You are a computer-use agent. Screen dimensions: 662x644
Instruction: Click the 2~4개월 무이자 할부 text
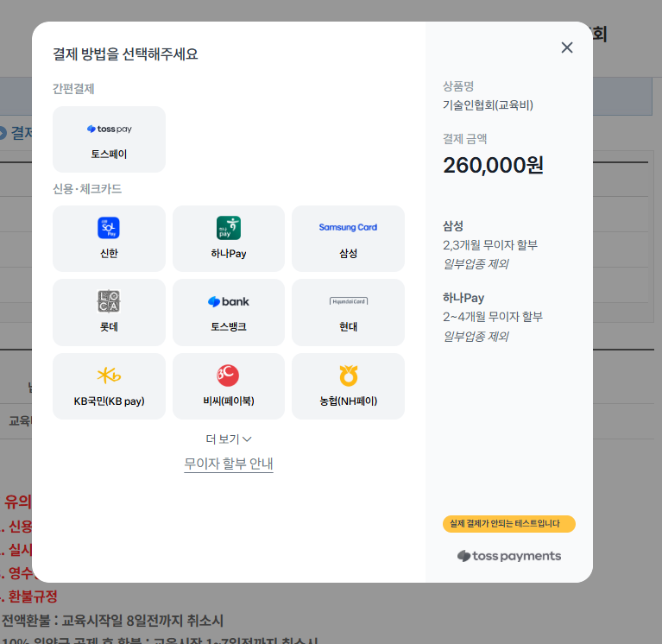[493, 317]
